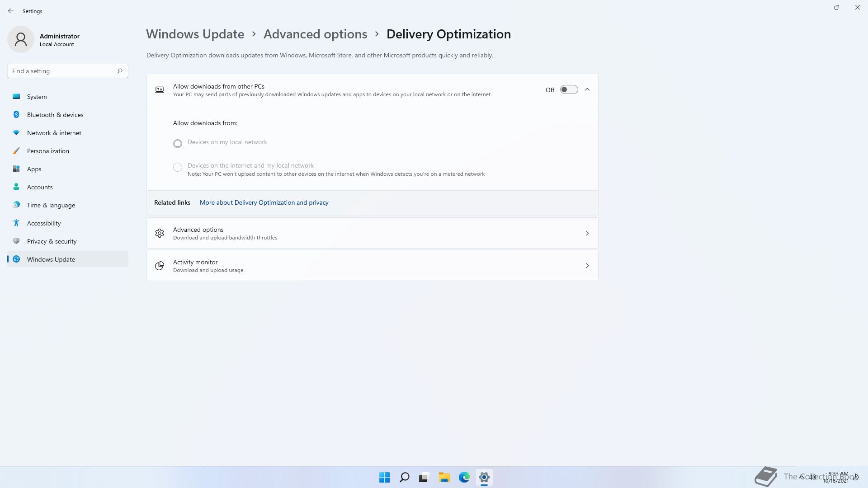The height and width of the screenshot is (488, 868).
Task: Open Time & language settings
Action: (68, 205)
